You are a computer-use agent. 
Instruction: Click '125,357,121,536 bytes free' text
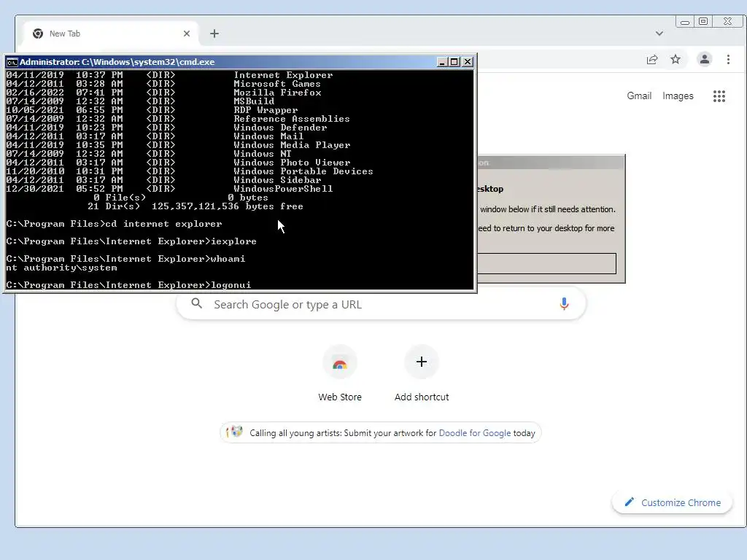point(228,206)
